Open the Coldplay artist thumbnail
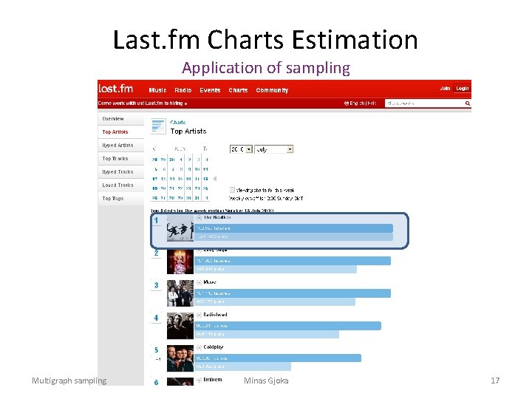 [180, 358]
